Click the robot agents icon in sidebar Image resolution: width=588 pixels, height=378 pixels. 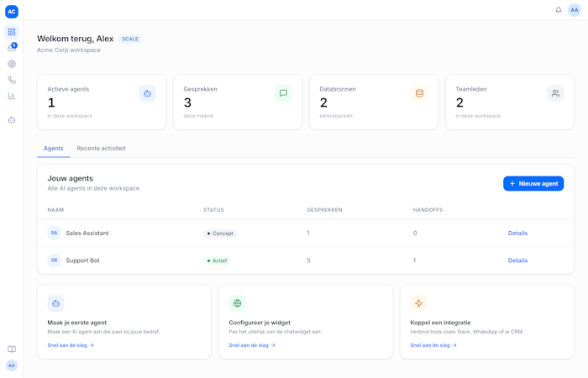click(x=12, y=120)
